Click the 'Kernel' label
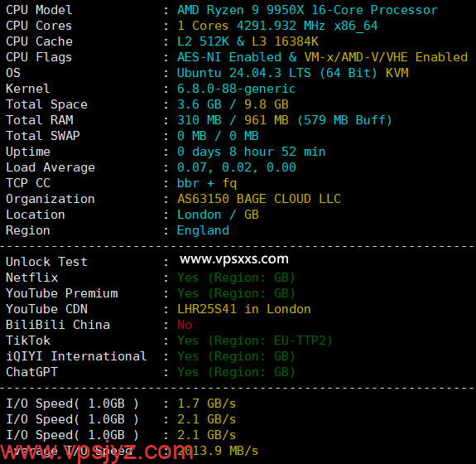 click(x=27, y=89)
